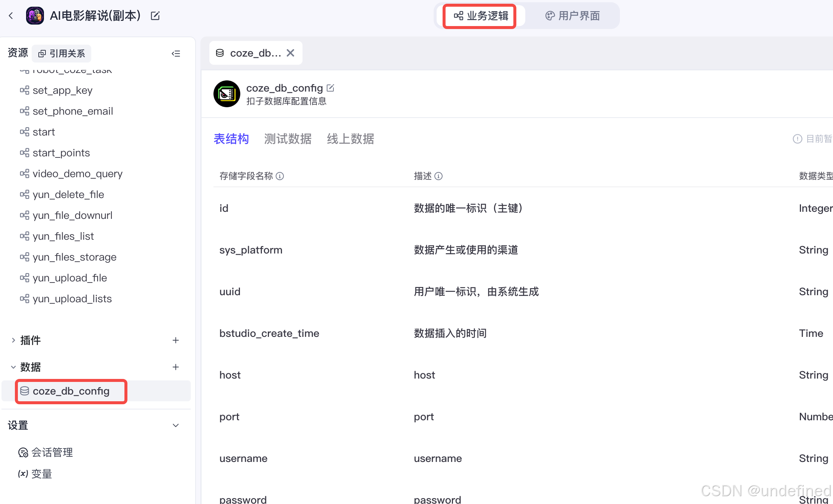Screen dimensions: 833x504
Task: Click the info icon next to 描述
Action: coord(439,176)
